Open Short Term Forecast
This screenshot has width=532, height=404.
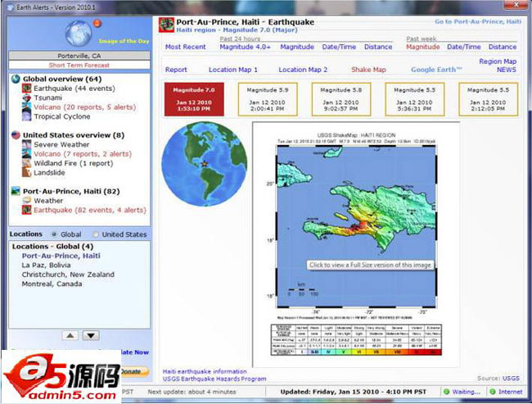[x=79, y=65]
